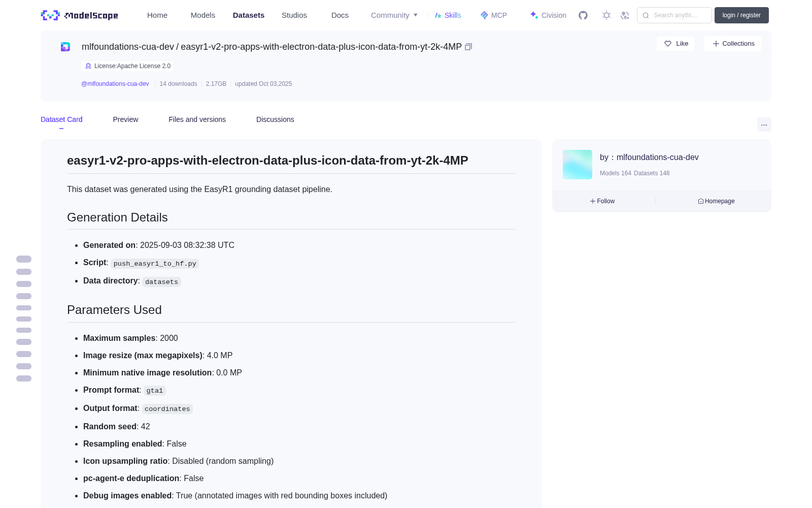The width and height of the screenshot is (812, 508).
Task: Open the three-dot more options menu
Action: pyautogui.click(x=764, y=124)
